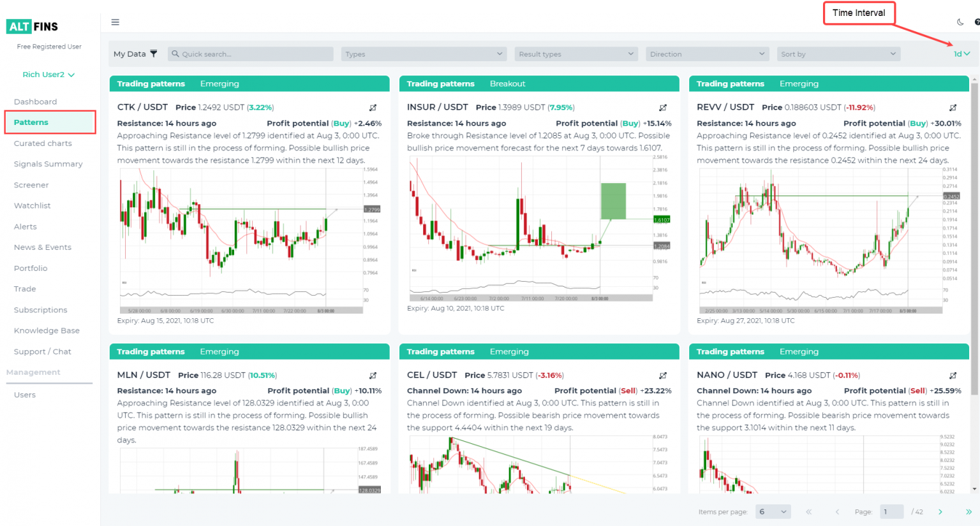Open the expand icon on NANO/USDT card
This screenshot has height=526, width=980.
click(953, 375)
